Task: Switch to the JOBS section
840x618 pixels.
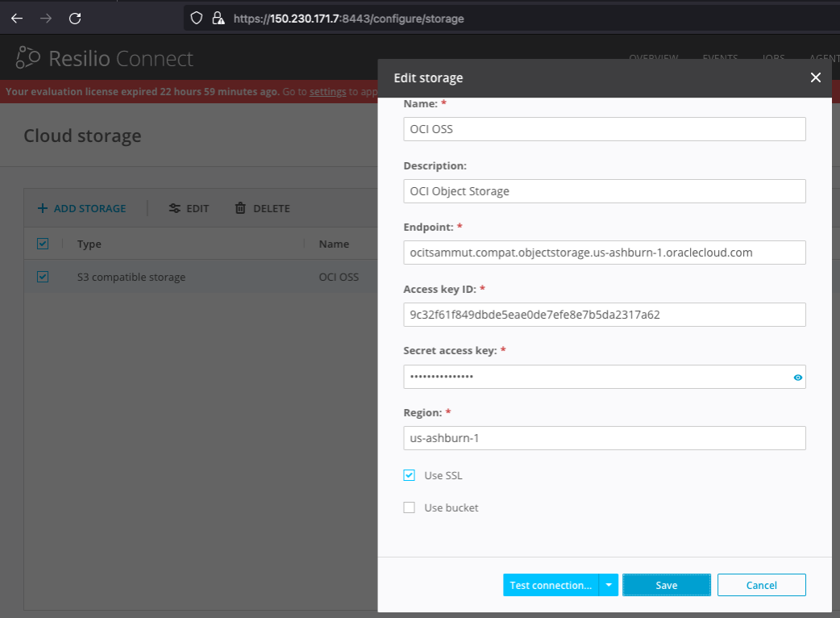Action: pos(772,59)
